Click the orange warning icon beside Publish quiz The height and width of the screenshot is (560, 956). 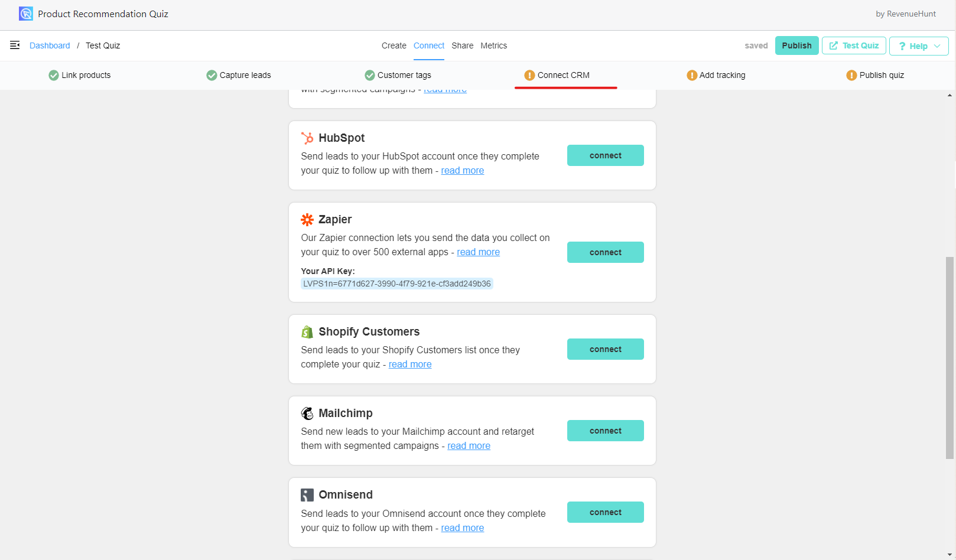[x=851, y=75]
